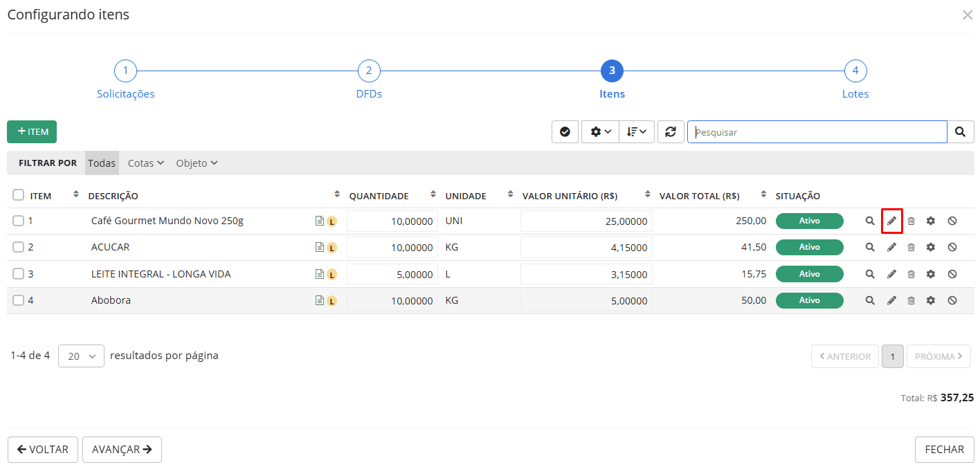This screenshot has height=467, width=980.
Task: Switch to the Solicitações step
Action: tap(125, 71)
